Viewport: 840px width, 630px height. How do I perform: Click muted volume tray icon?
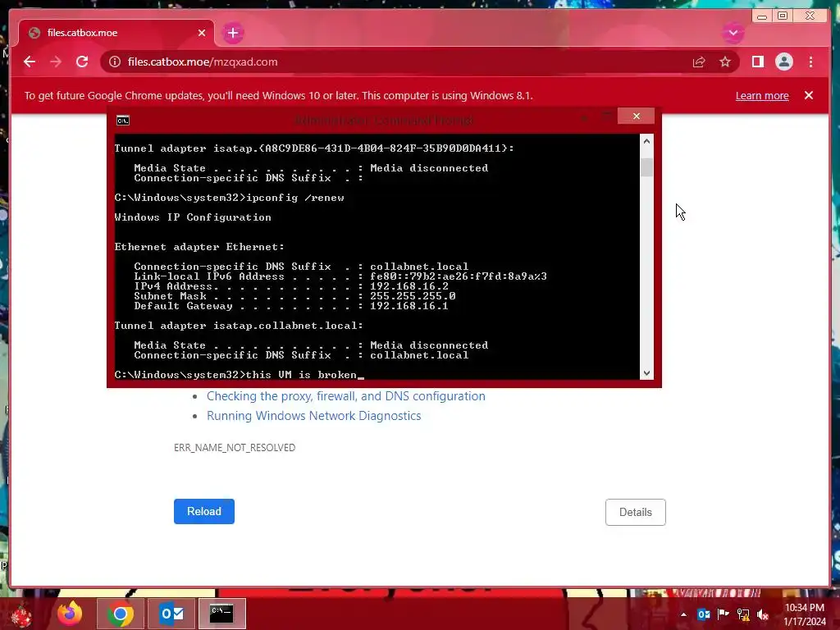(x=763, y=614)
